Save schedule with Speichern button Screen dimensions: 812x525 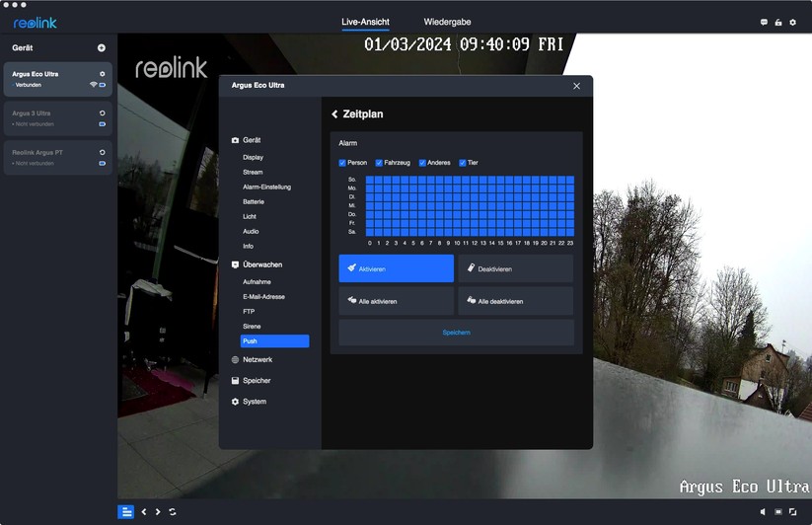pos(456,333)
